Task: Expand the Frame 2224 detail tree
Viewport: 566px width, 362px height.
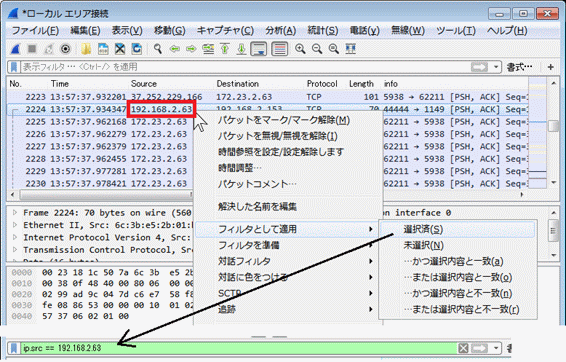Action: coord(15,213)
